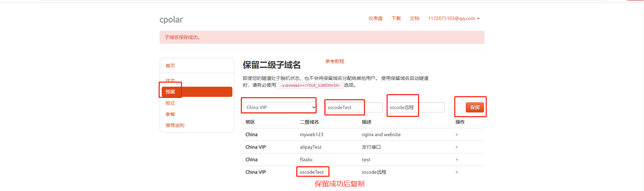The width and height of the screenshot is (644, 191).
Task: Select 验证 in the sidebar
Action: 170,103
